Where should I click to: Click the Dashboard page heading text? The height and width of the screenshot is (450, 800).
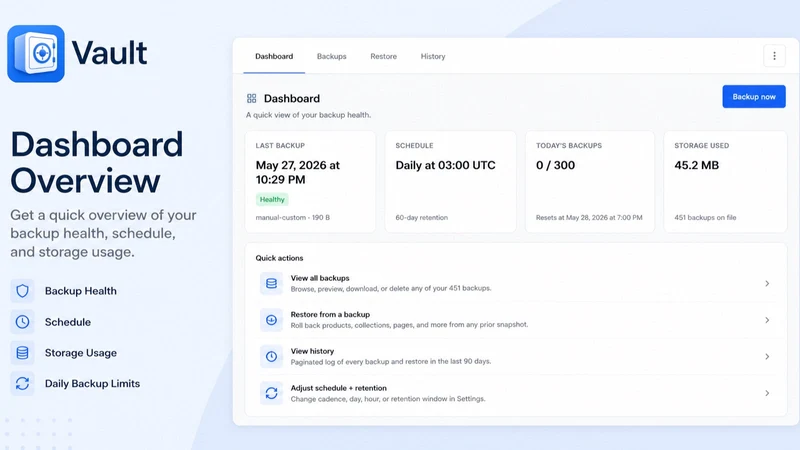point(292,98)
